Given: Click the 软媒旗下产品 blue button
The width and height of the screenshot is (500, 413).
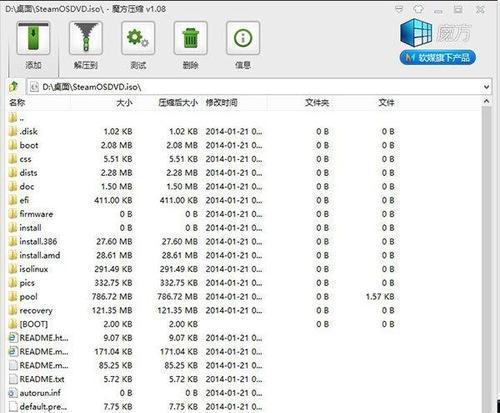Looking at the screenshot, I should click(437, 58).
